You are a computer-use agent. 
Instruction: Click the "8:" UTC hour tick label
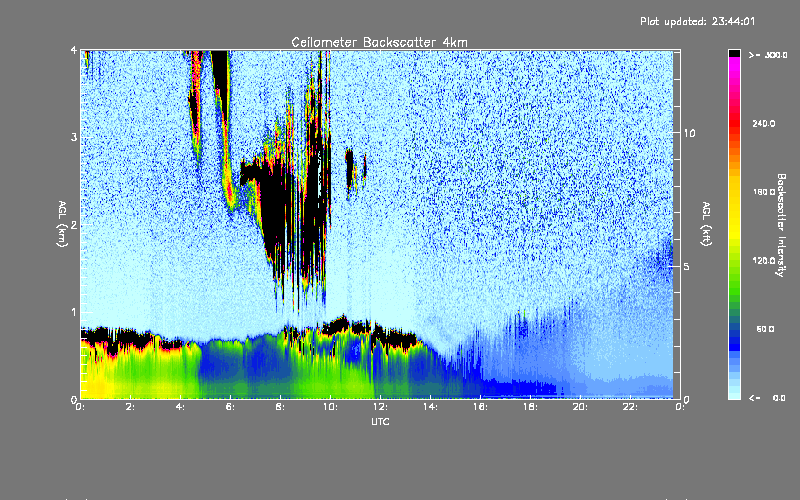280,407
